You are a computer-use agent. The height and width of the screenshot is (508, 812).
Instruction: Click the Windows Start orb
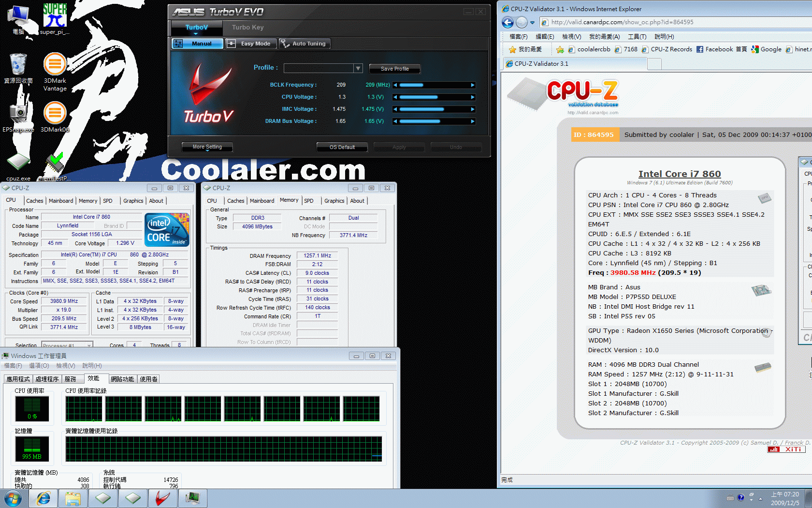coord(13,498)
